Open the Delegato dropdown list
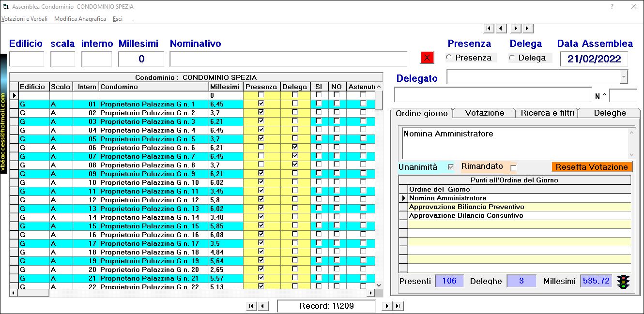The image size is (644, 314). click(624, 76)
